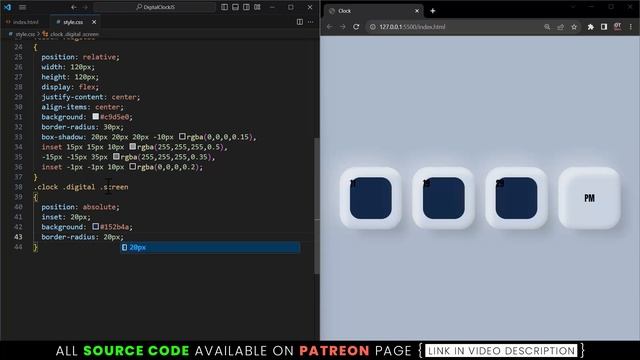Open color picker for #c9d5e0 swatch
The height and width of the screenshot is (360, 640).
(x=96, y=117)
